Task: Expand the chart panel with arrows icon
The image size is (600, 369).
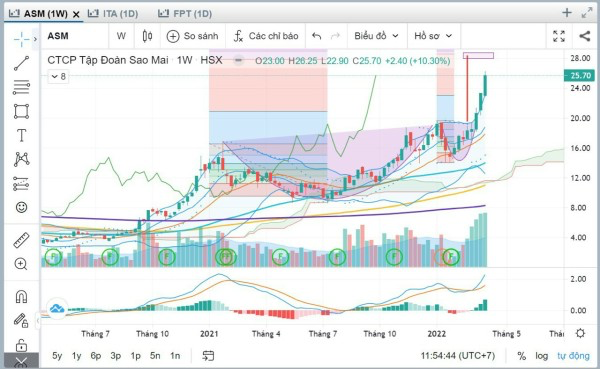Action: pos(587,13)
